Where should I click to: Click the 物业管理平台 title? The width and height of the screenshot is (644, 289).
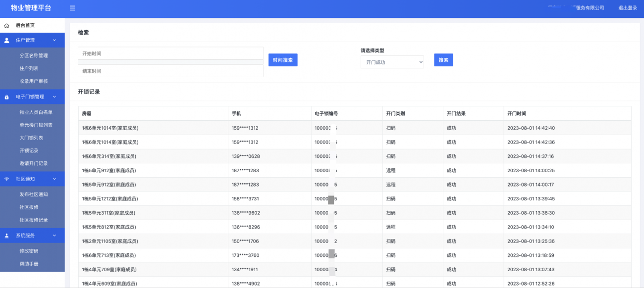point(31,8)
